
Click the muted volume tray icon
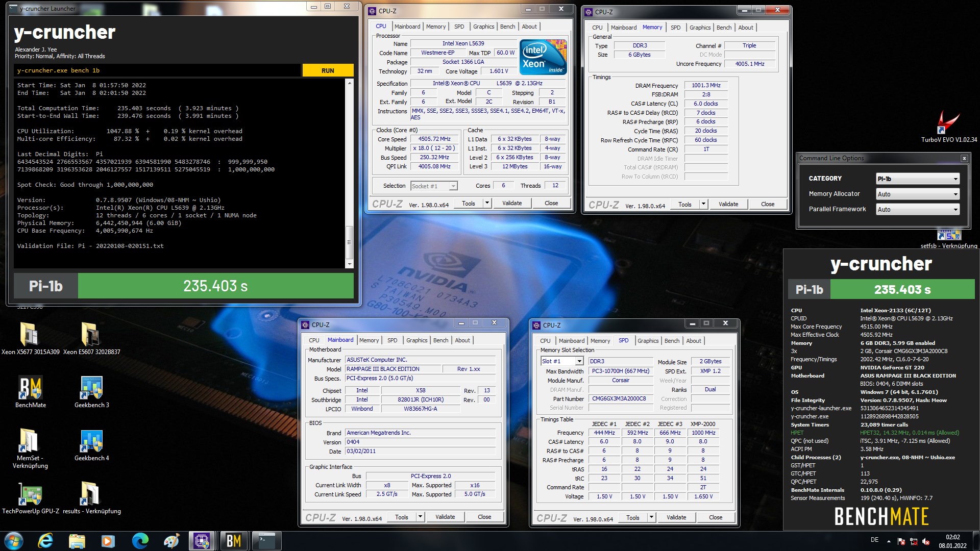(x=926, y=542)
